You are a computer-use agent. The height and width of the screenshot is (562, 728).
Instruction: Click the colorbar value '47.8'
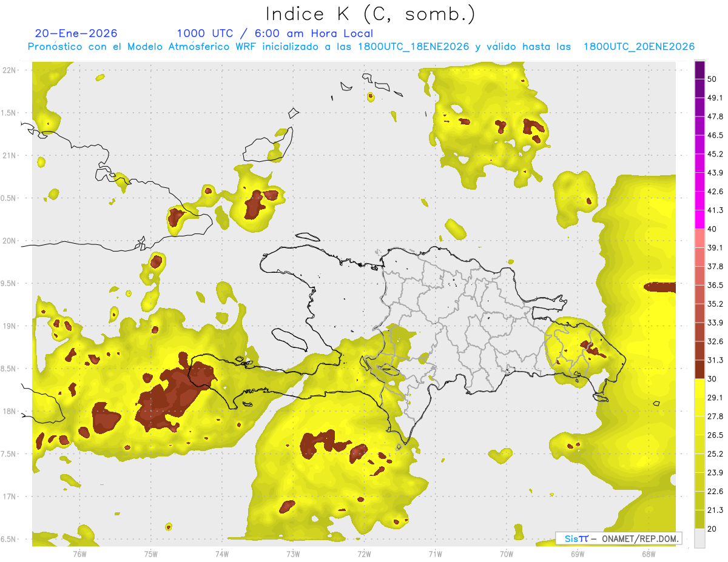click(x=716, y=117)
